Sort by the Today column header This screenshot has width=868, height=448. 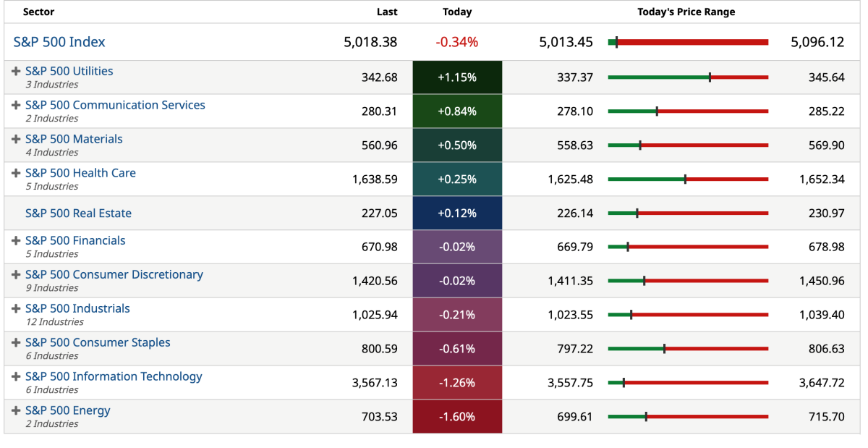click(456, 12)
